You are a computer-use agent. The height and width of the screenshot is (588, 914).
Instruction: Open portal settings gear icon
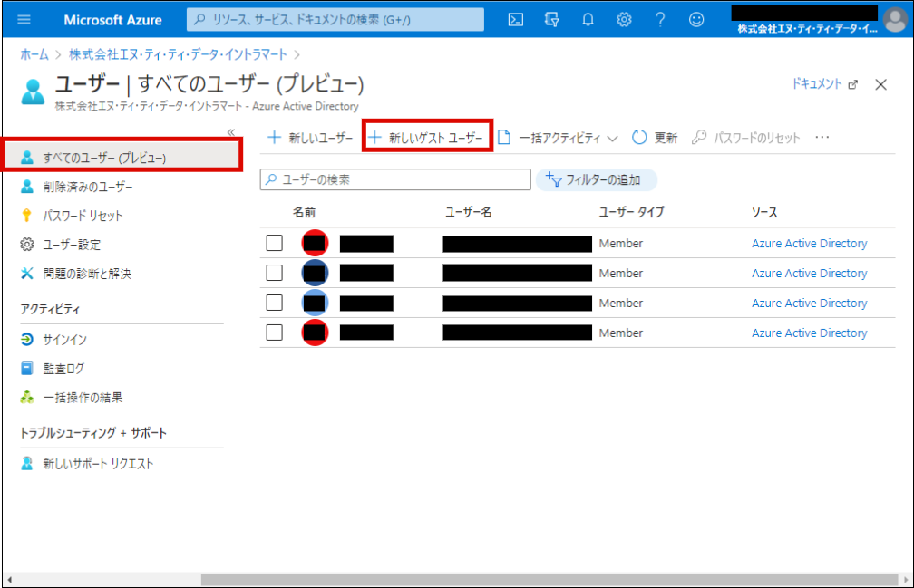coord(624,20)
